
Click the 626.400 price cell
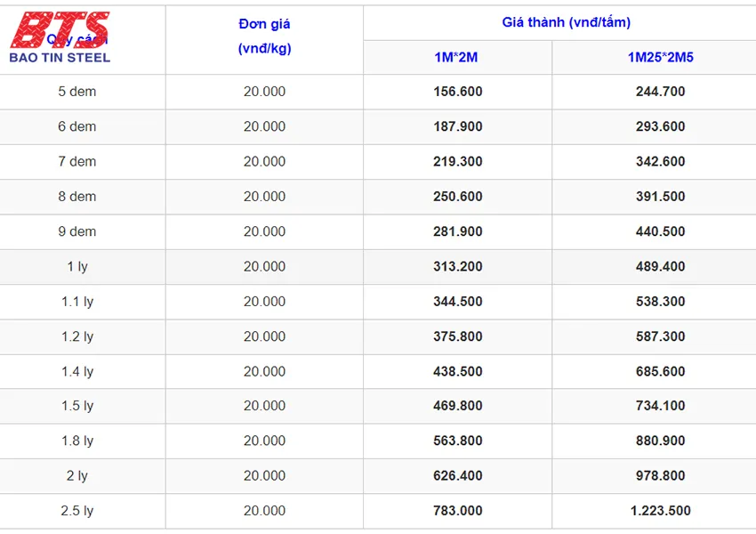click(x=457, y=476)
